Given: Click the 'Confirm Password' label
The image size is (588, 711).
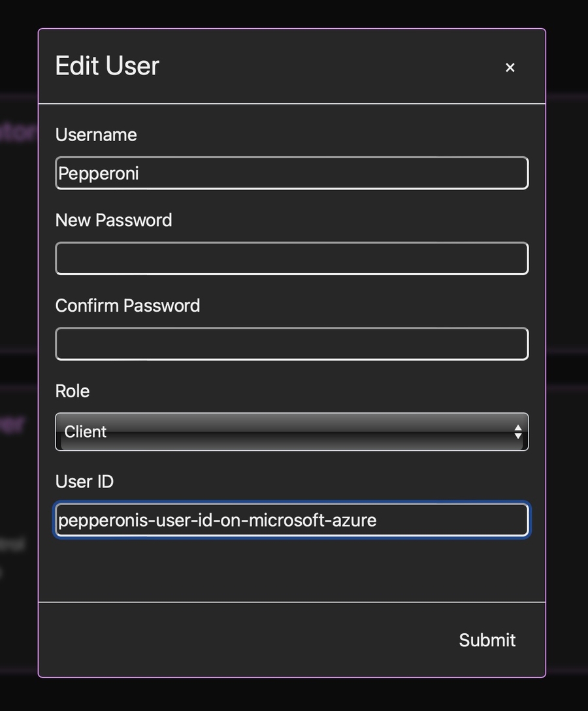Looking at the screenshot, I should [127, 306].
